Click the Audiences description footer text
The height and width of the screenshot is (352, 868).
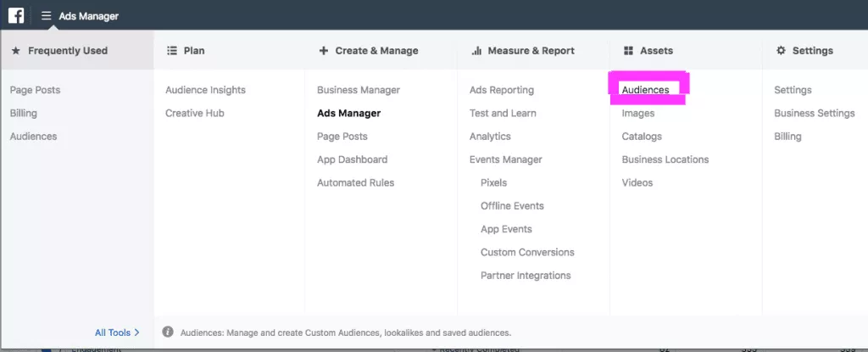tap(346, 333)
